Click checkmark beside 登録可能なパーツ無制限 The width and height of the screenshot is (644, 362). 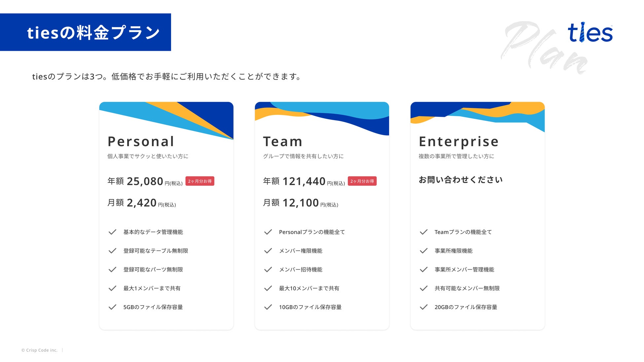coord(112,270)
